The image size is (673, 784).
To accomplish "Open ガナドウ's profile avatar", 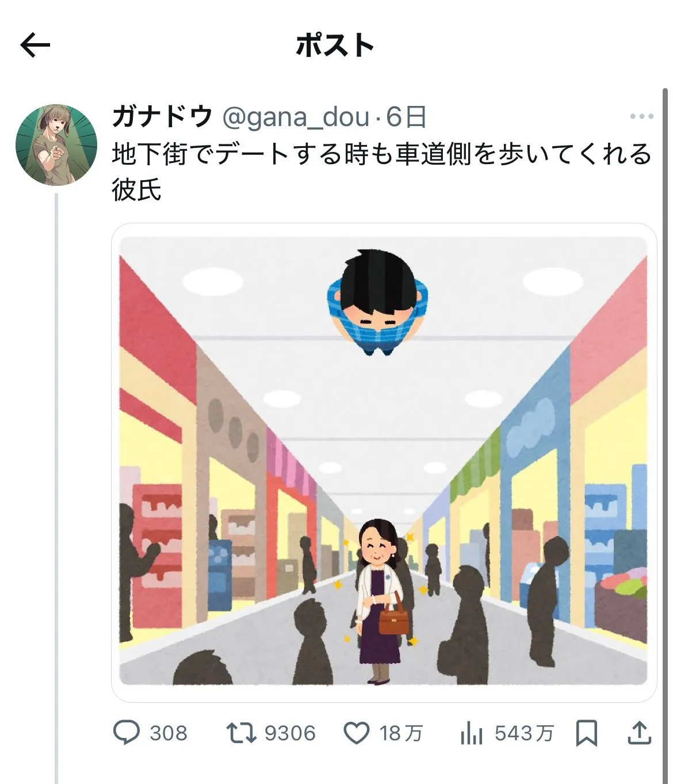I will 56,144.
